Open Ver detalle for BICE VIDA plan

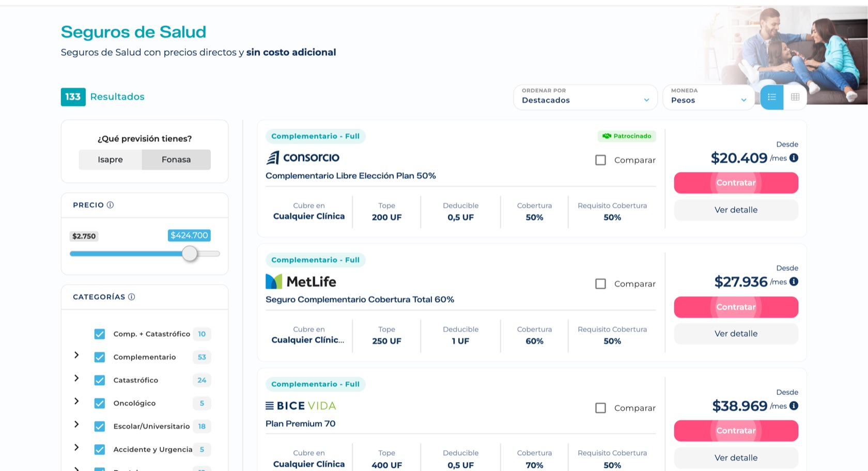[736, 458]
